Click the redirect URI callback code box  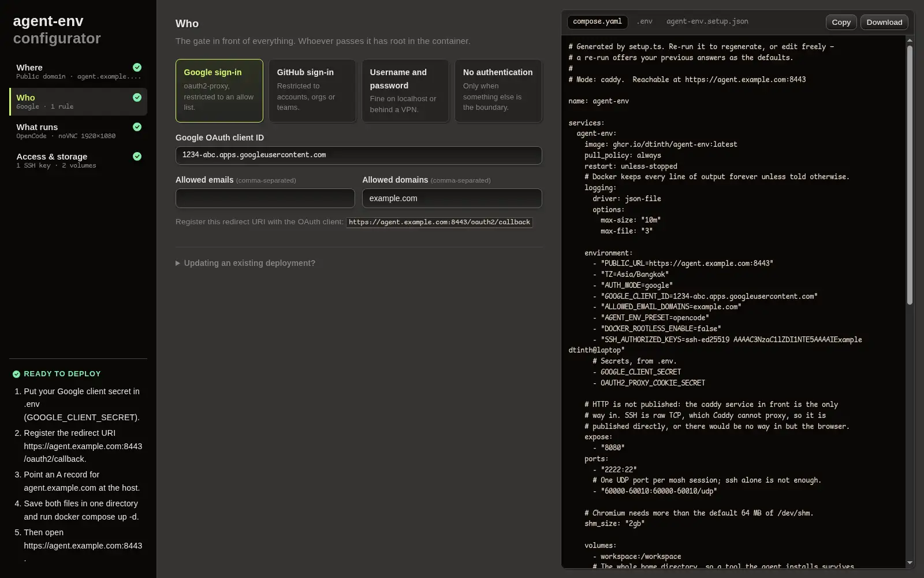coord(439,222)
